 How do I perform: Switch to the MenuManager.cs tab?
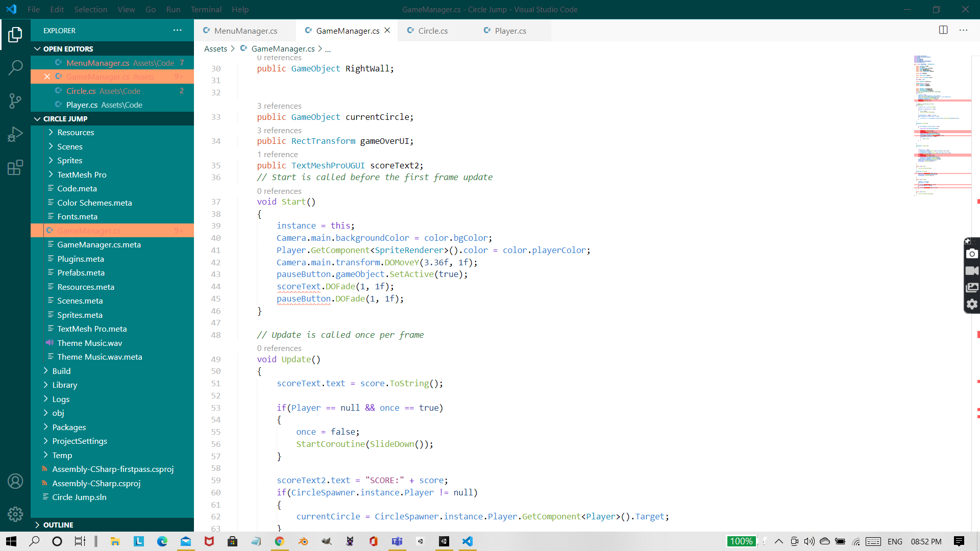pos(245,31)
